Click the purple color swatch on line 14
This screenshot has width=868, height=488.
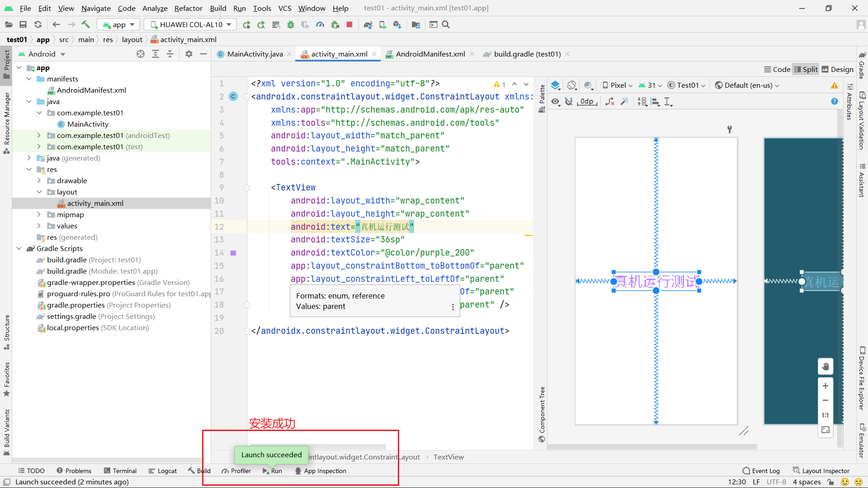(x=233, y=253)
